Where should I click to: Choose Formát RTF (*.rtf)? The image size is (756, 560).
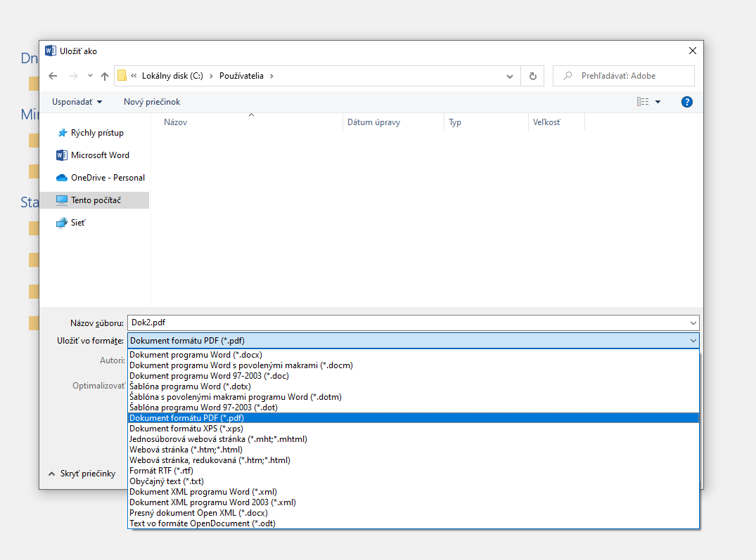coord(414,471)
